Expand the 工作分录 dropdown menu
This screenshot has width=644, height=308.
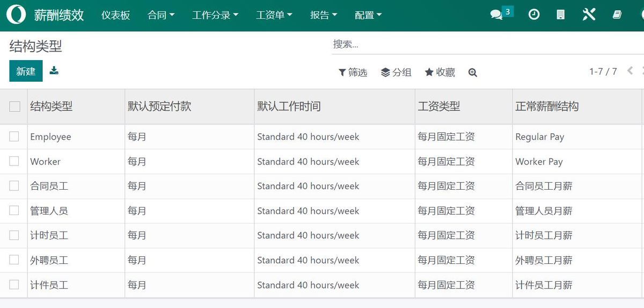click(215, 15)
